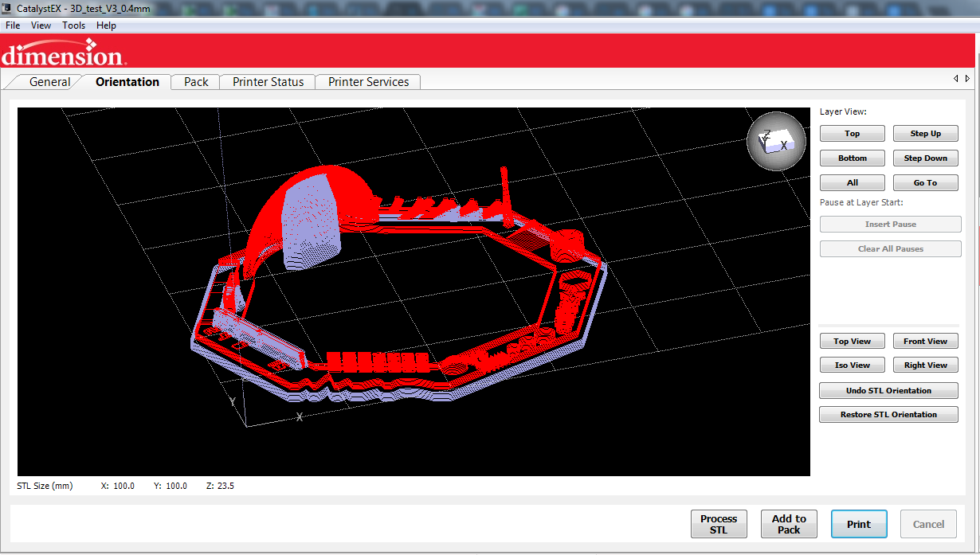Open the Help menu
The image size is (980, 555).
106,25
